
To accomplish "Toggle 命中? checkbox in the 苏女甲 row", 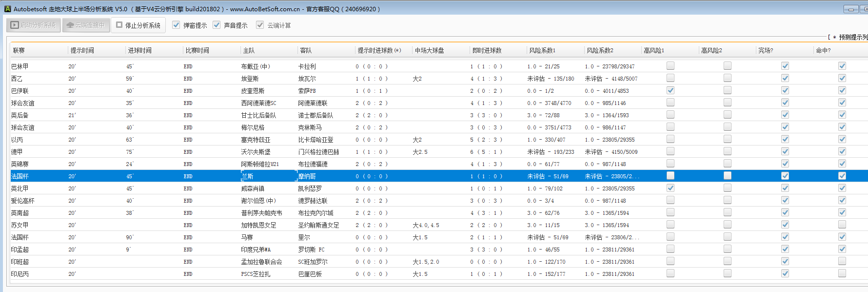I will click(x=842, y=225).
